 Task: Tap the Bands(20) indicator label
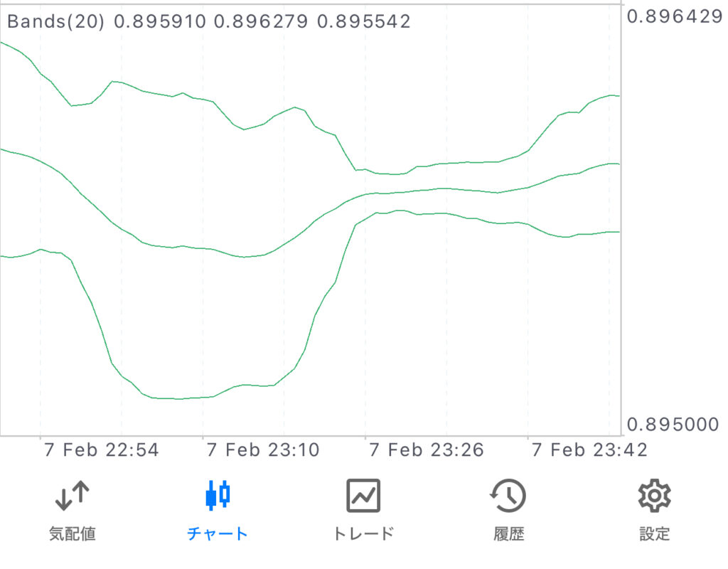point(55,21)
